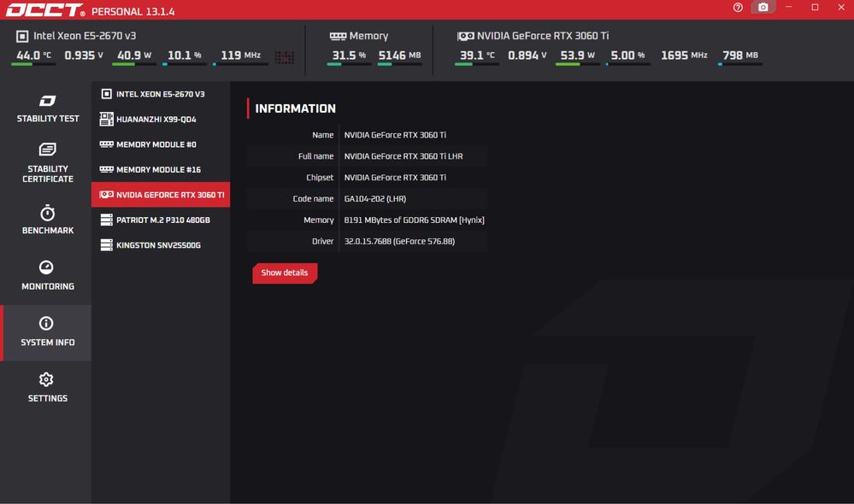The height and width of the screenshot is (504, 854).
Task: Click the Memory usage 31.5 % reading
Action: tap(349, 56)
